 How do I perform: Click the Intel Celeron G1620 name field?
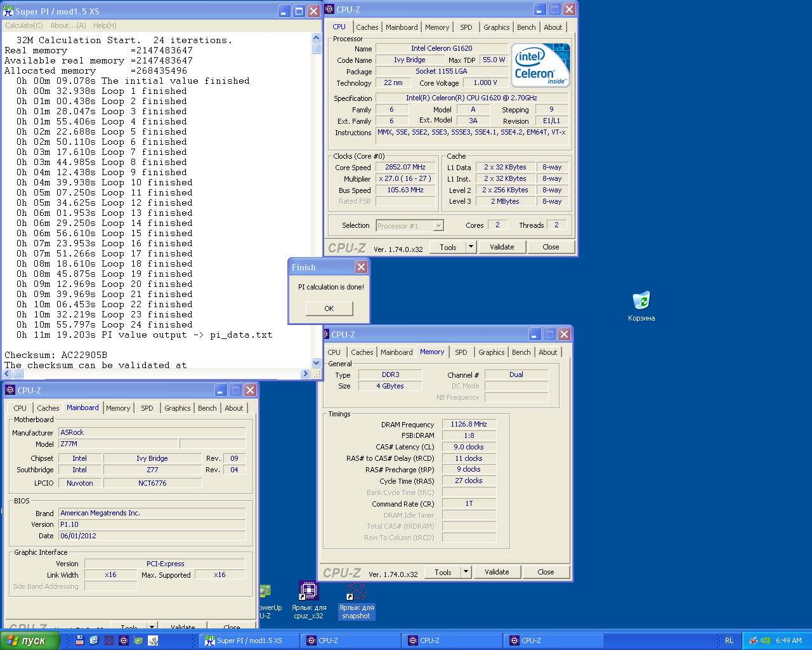pos(442,48)
